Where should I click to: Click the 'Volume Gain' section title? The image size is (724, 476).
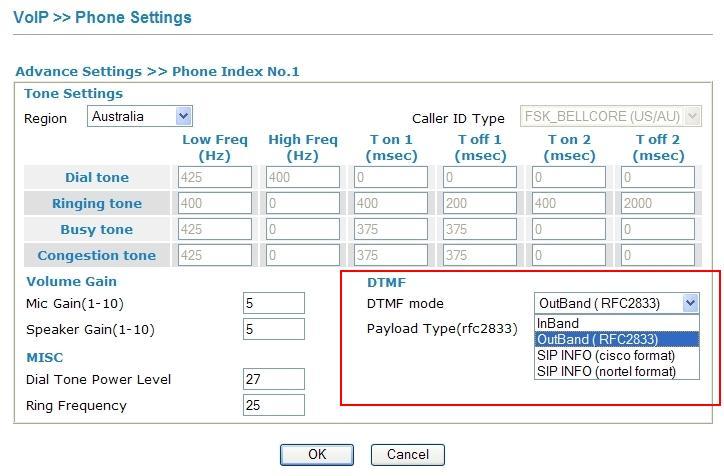click(x=72, y=281)
